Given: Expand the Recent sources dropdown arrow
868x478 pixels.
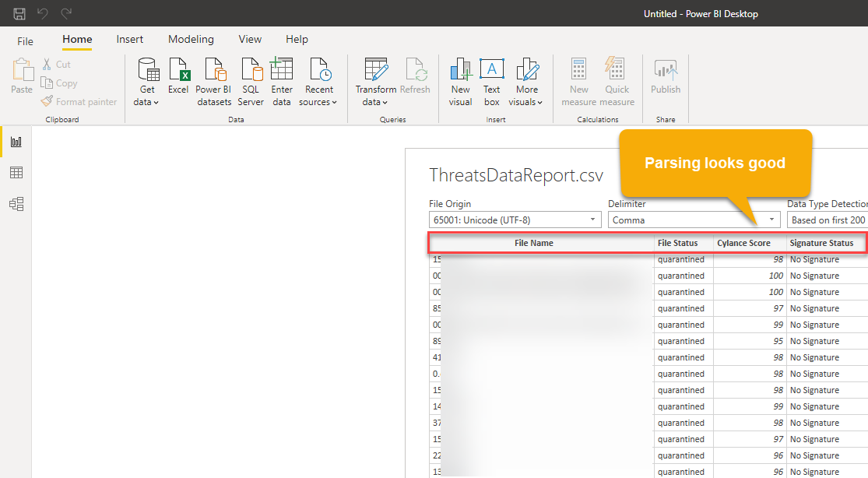Looking at the screenshot, I should [x=335, y=103].
